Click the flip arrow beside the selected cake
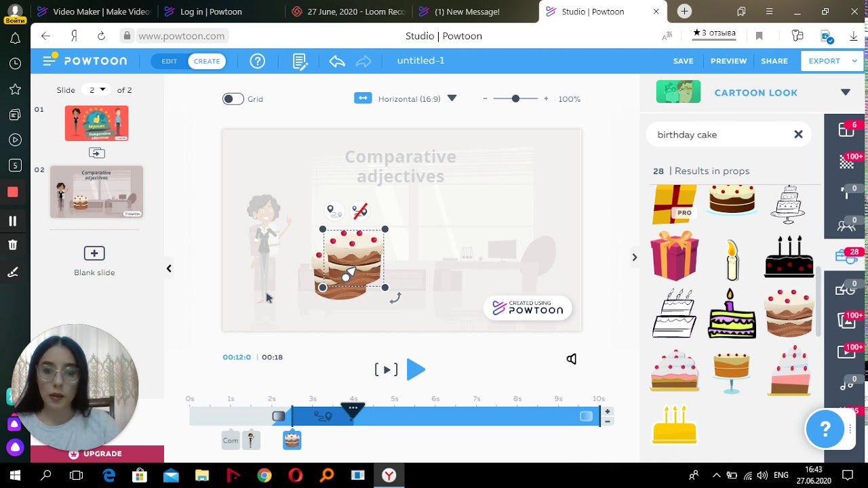The image size is (868, 488). coord(395,298)
